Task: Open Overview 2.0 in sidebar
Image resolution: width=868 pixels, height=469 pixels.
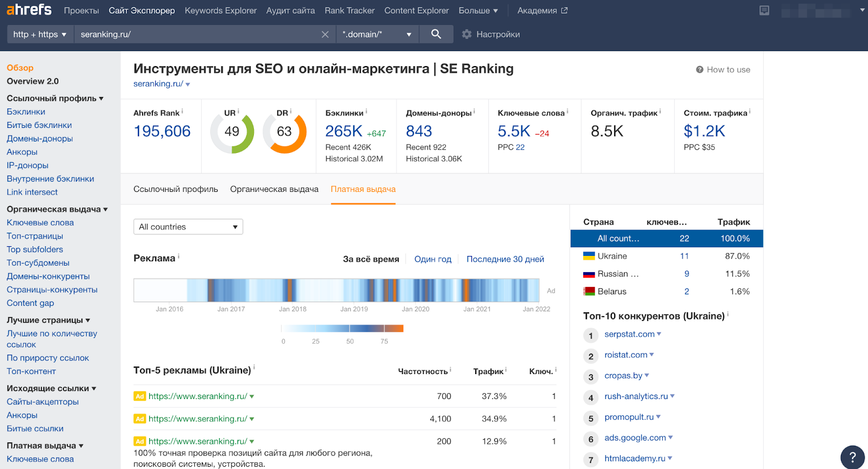Action: 33,81
